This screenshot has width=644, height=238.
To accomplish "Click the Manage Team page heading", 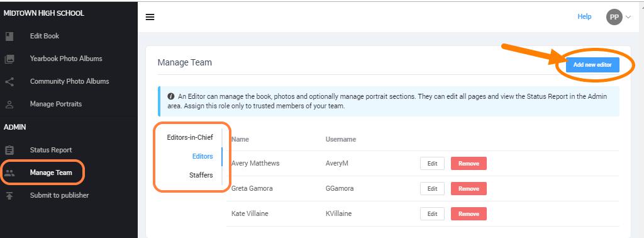I will pyautogui.click(x=185, y=63).
